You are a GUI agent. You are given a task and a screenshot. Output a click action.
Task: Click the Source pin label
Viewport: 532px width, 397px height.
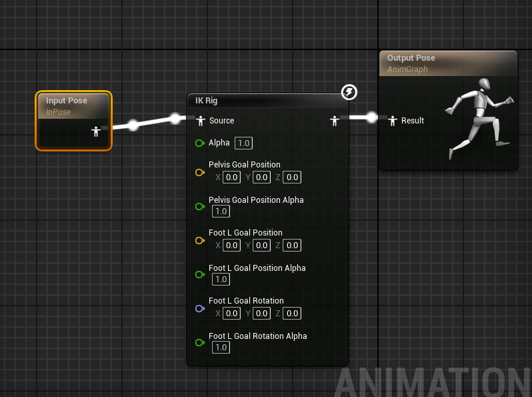pos(221,121)
